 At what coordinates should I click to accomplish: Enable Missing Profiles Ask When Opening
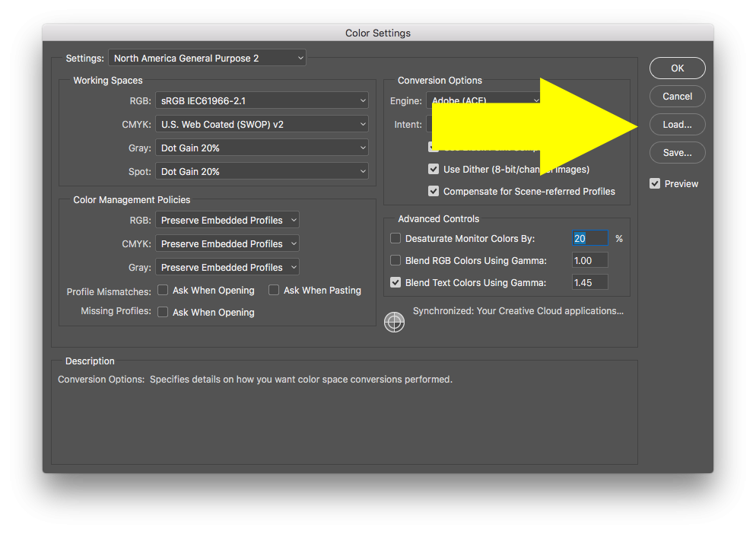(163, 312)
